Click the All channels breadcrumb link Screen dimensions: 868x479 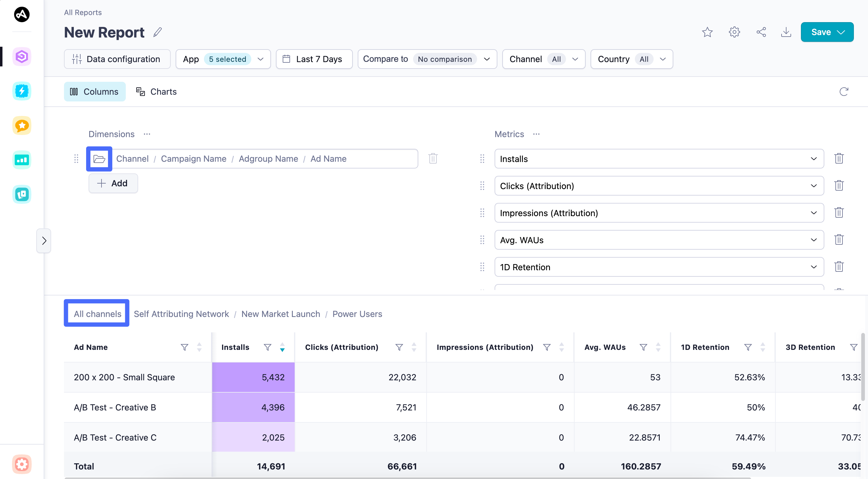click(98, 314)
